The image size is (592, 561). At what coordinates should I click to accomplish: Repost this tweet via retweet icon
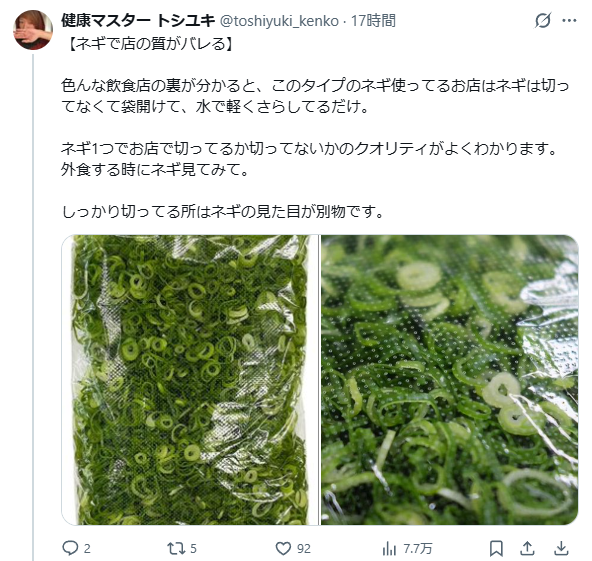(176, 548)
